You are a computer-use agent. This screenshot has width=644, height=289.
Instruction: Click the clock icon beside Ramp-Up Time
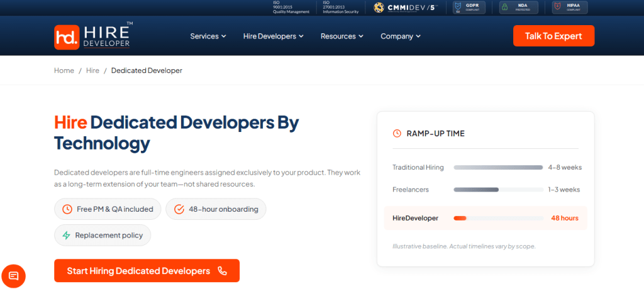[397, 133]
